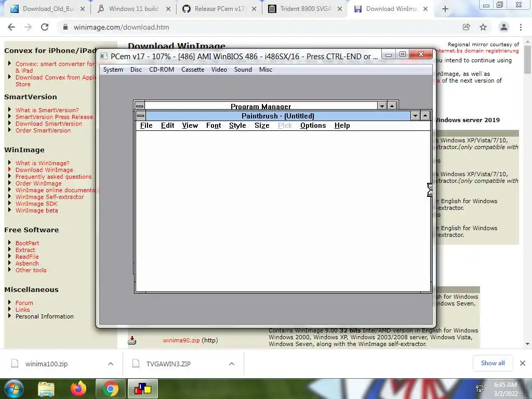Click the download icon beside winima90.zip
The height and width of the screenshot is (399, 532).
pyautogui.click(x=132, y=340)
